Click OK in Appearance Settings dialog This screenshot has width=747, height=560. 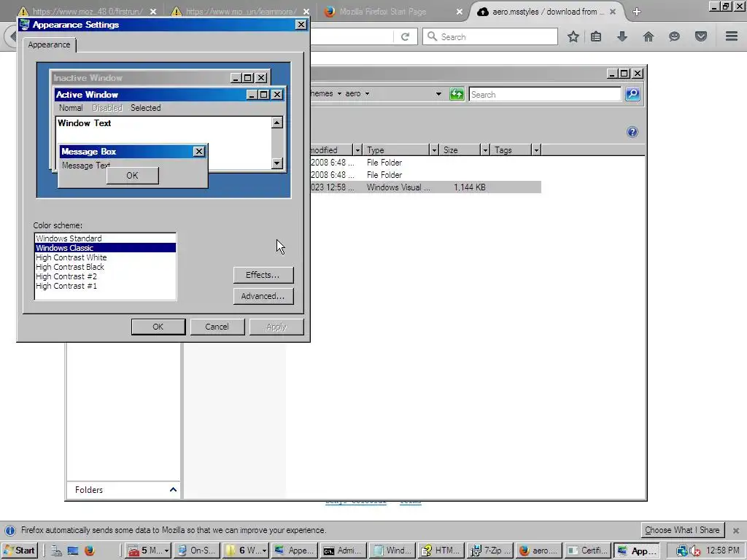pos(158,327)
